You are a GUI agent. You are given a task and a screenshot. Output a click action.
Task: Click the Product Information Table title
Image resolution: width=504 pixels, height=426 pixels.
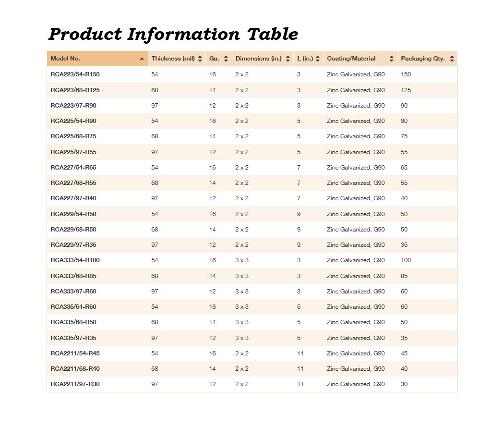pos(173,34)
